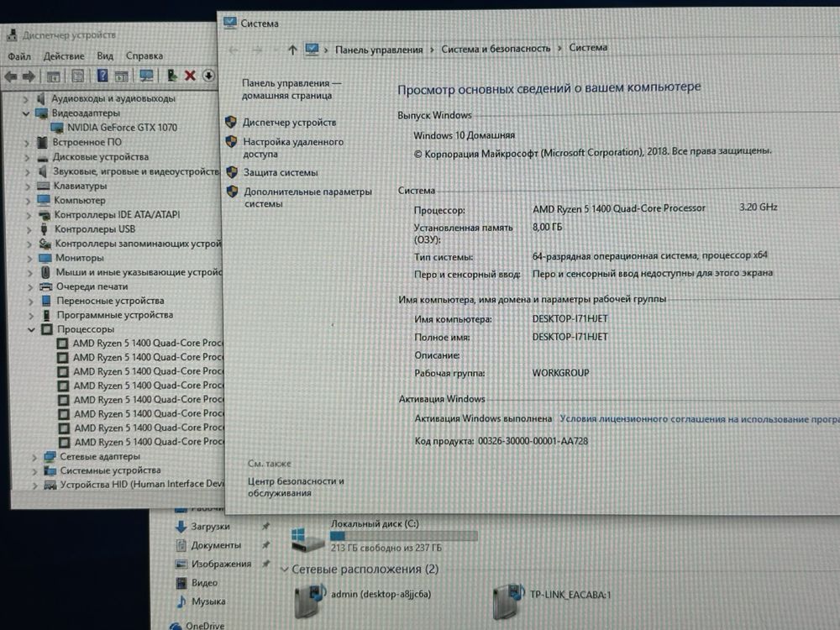Expand Аудиовходы и аудиовыходы node
This screenshot has height=630, width=840.
coord(25,99)
